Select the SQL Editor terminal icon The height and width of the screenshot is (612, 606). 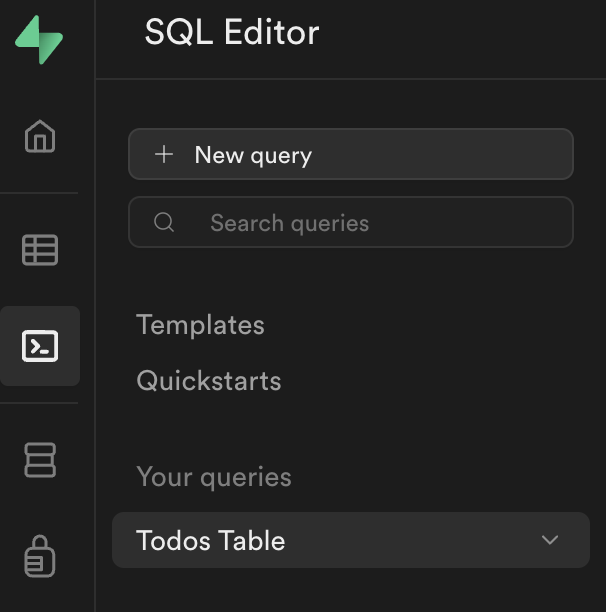[x=40, y=346]
